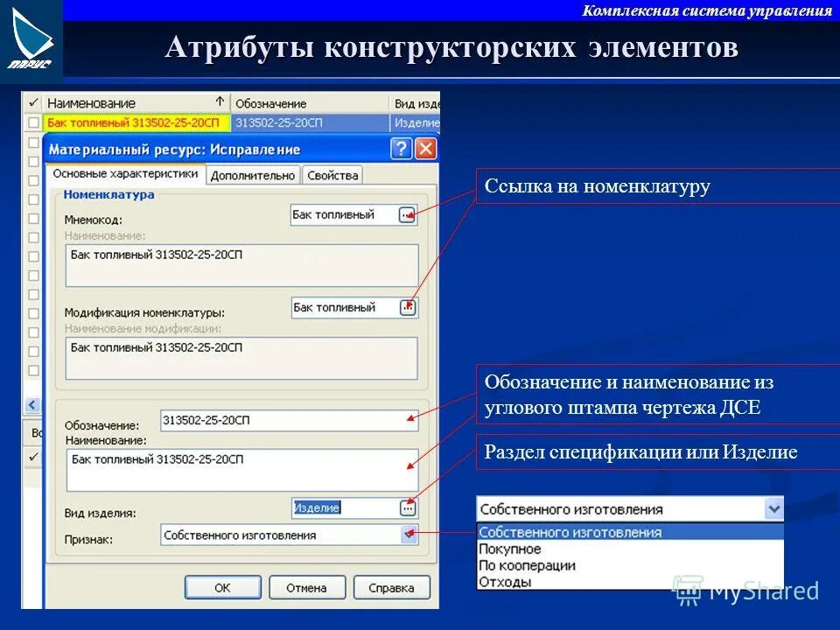Expand the Признак dropdown in the dialog
Image resolution: width=840 pixels, height=630 pixels.
point(409,535)
